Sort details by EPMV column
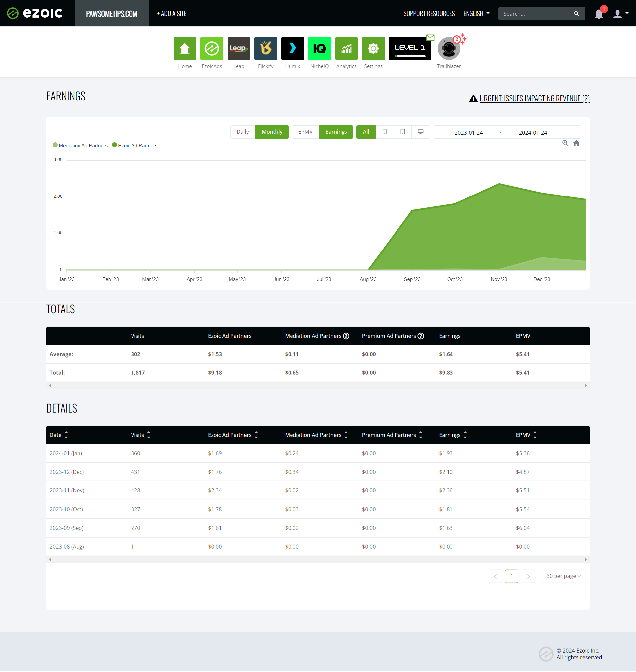Screen dimensions: 636x672 click(526, 435)
